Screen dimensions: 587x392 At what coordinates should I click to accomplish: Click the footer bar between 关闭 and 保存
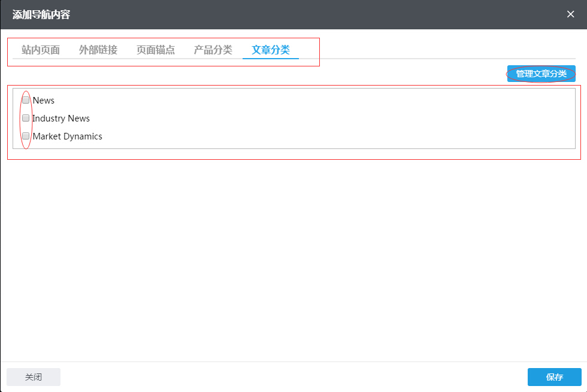293,377
